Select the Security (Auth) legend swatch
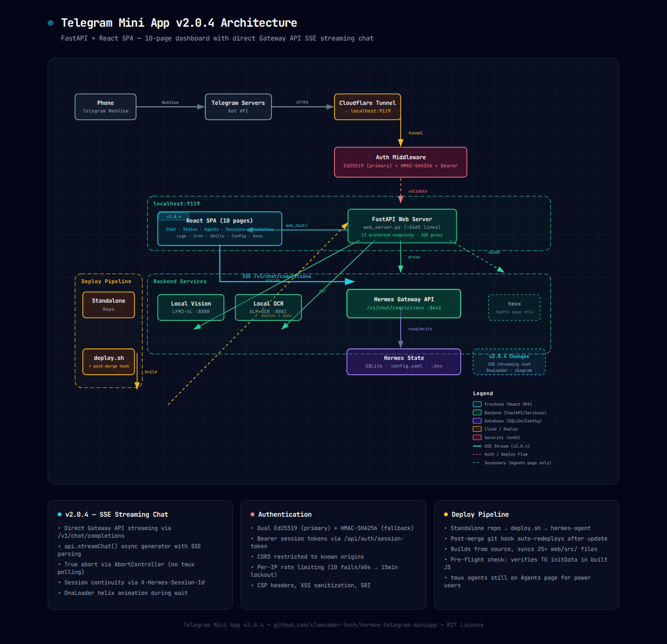This screenshot has width=667, height=644. point(477,438)
